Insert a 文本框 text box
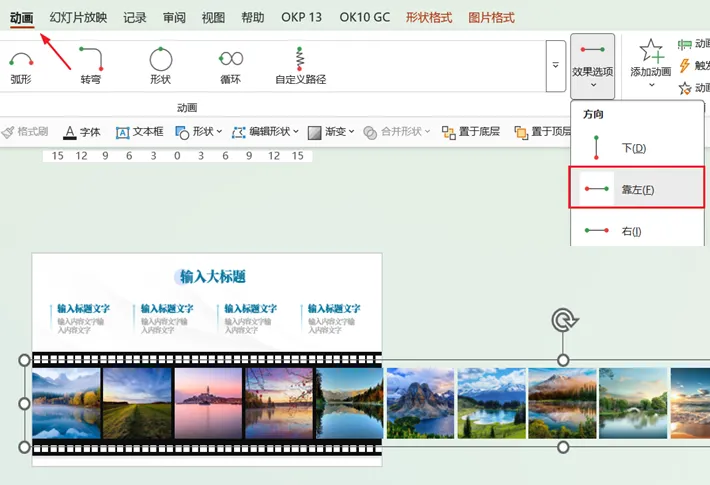Viewport: 710px width, 485px height. pyautogui.click(x=139, y=132)
